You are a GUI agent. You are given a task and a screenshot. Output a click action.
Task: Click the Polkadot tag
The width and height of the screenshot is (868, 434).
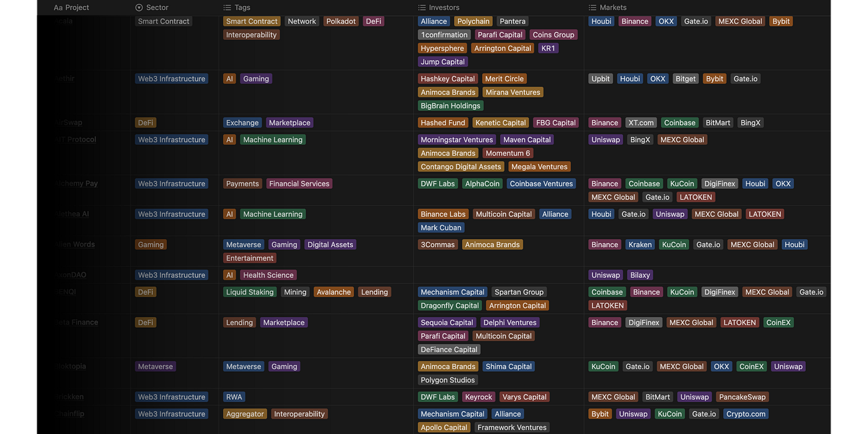click(341, 21)
